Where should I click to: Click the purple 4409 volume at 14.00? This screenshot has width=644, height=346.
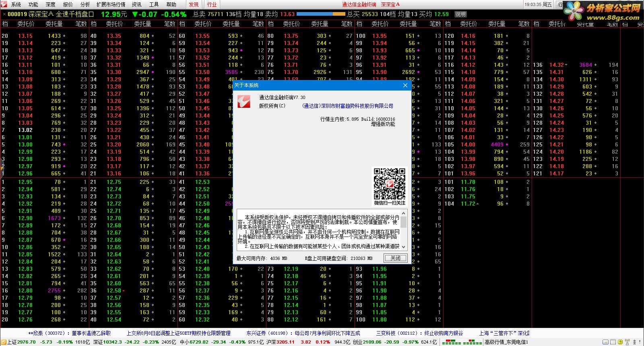(x=497, y=144)
